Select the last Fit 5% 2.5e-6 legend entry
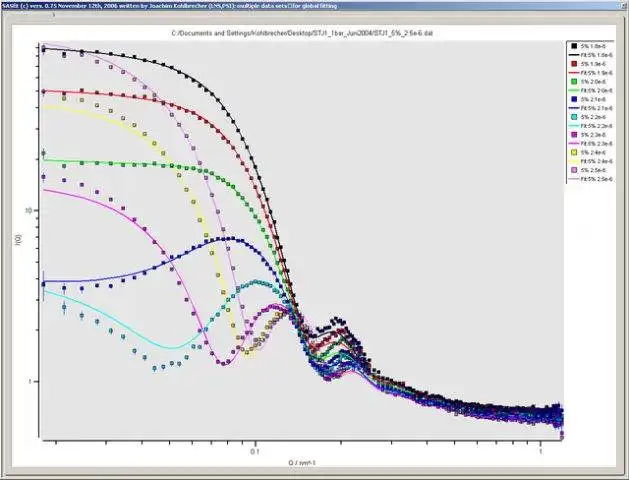Screen dimensions: 629x480 point(590,179)
